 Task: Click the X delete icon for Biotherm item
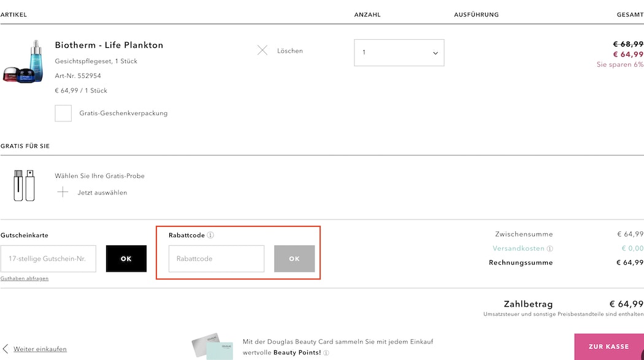pos(263,50)
